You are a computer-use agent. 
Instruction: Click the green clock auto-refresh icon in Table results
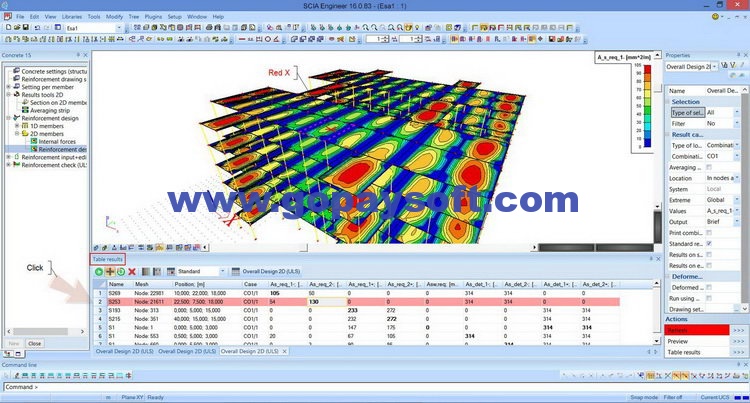coord(121,272)
